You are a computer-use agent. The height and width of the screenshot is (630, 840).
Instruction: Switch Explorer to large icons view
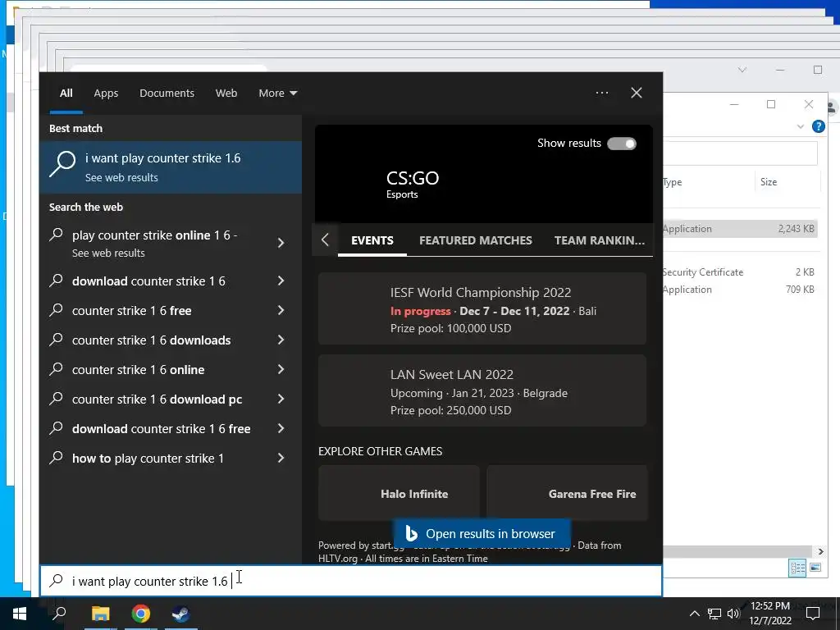click(x=815, y=568)
